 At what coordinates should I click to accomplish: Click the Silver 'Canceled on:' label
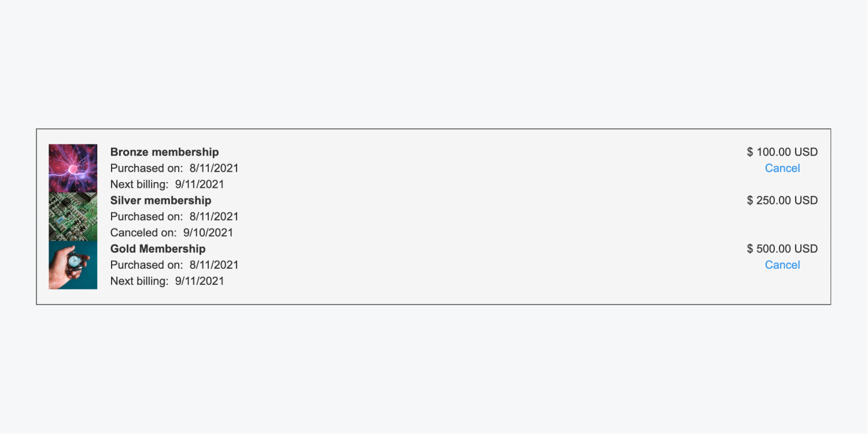[x=143, y=232]
